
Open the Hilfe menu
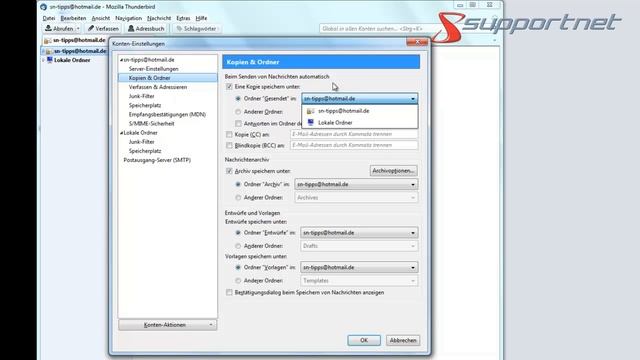pyautogui.click(x=201, y=18)
